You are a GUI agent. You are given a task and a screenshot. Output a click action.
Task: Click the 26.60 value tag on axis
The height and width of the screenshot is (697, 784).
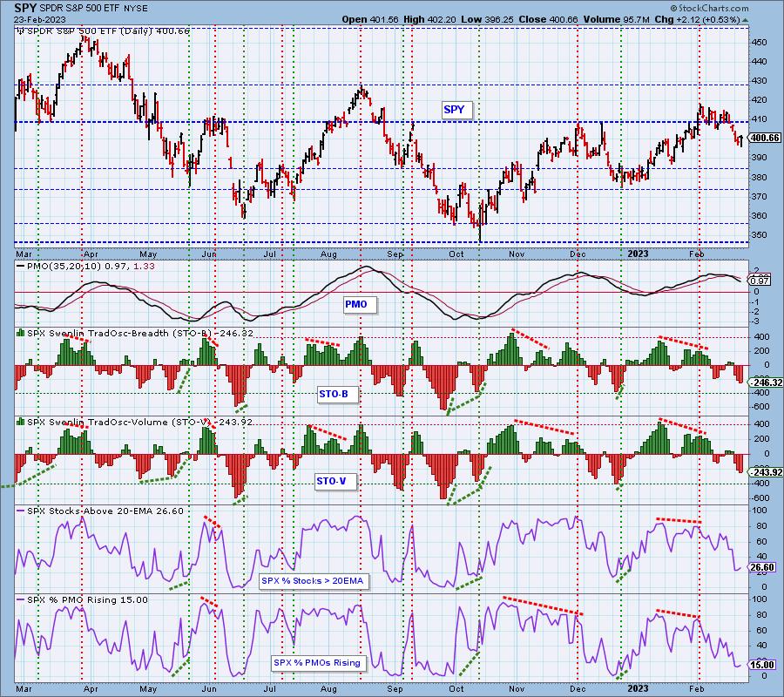pos(761,567)
